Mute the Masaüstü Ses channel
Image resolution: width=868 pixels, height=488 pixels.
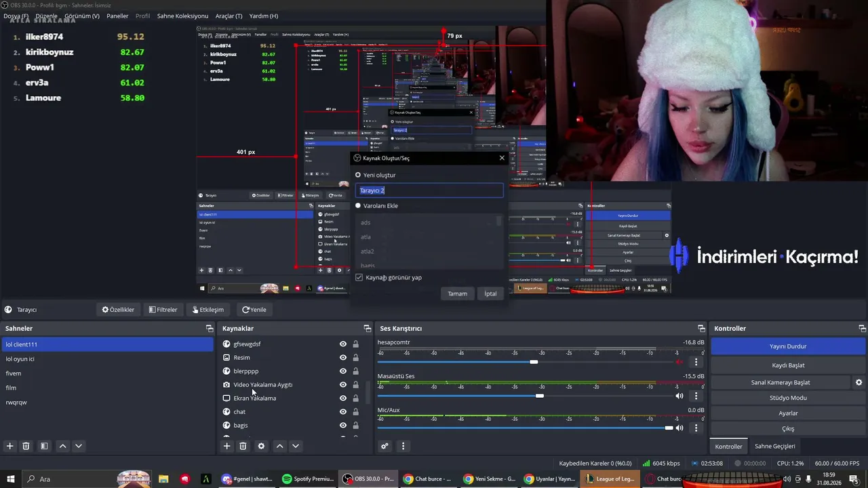pos(679,396)
